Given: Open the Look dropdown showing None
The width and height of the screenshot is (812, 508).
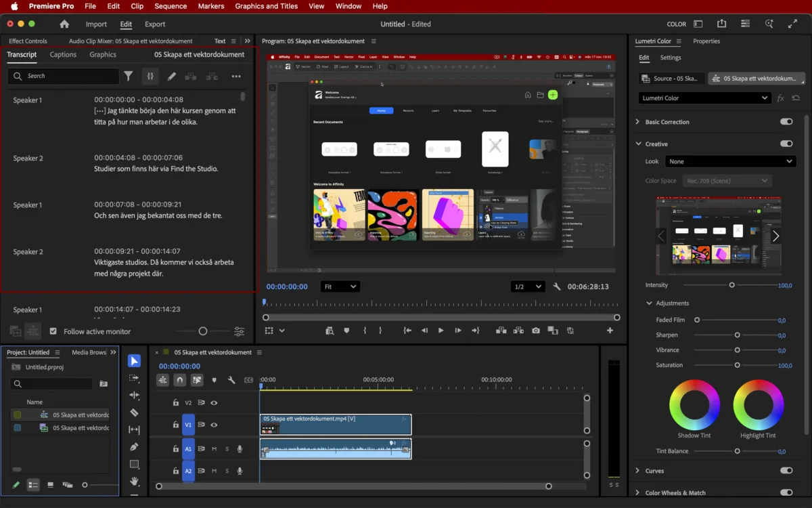Looking at the screenshot, I should coord(730,161).
